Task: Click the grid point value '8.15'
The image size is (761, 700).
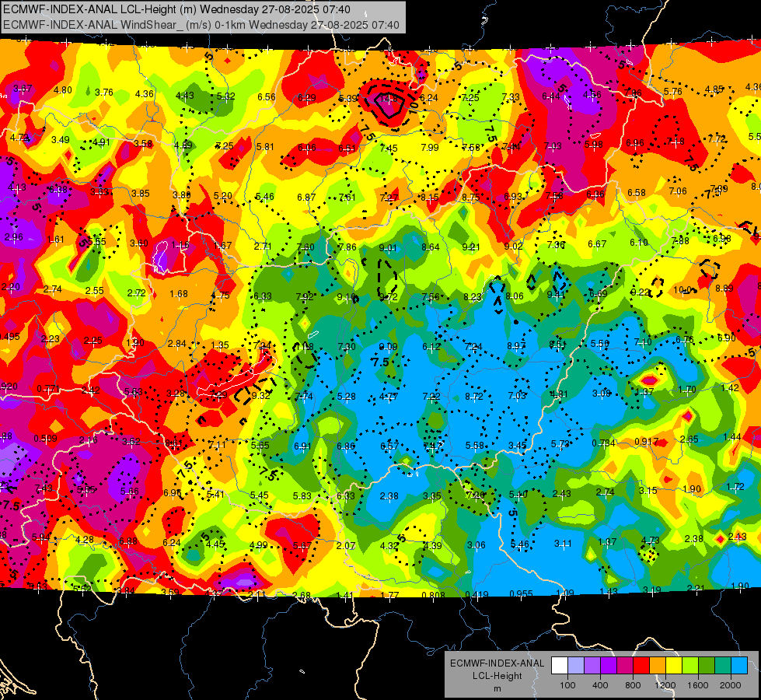Action: point(430,198)
